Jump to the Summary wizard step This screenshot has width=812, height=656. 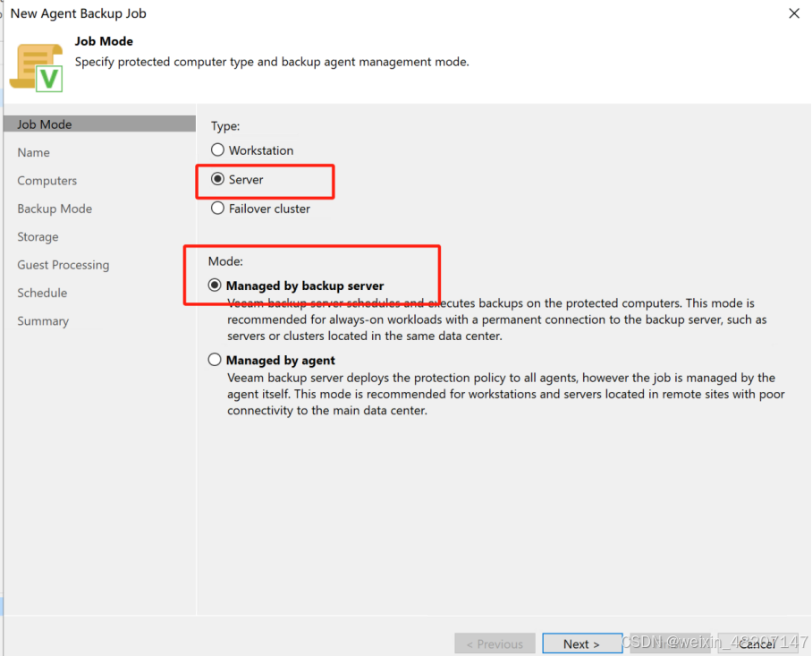(43, 321)
